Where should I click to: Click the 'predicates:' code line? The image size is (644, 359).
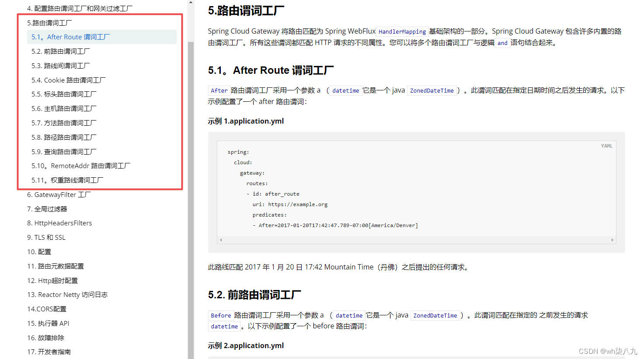[269, 215]
